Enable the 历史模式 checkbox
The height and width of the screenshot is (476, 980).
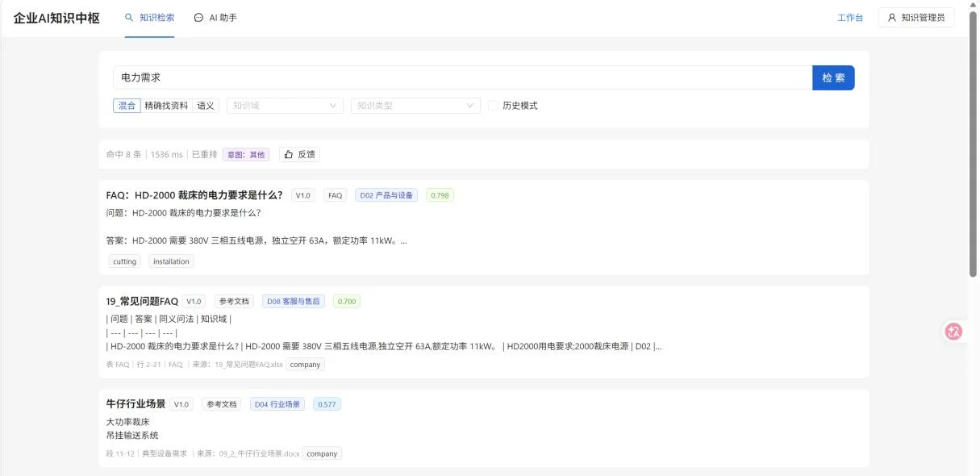point(493,106)
